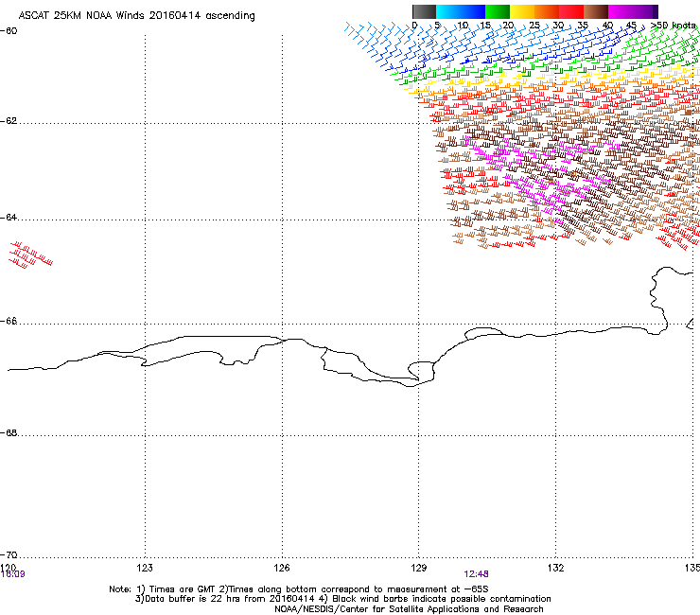Viewport: 700px width, 615px height.
Task: Click the gray 0-5 knots legend segment
Action: pyautogui.click(x=424, y=11)
